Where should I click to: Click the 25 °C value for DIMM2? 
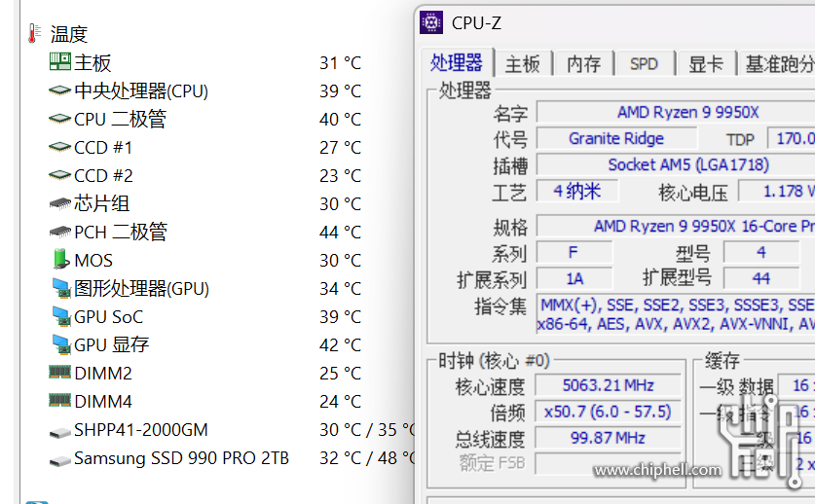click(340, 373)
